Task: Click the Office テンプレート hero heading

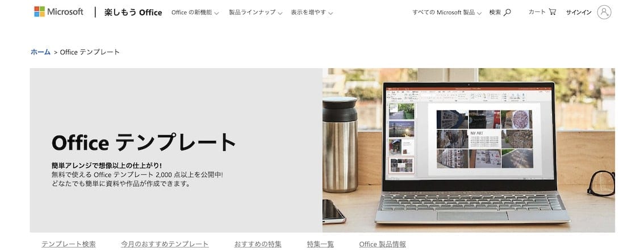Action: point(144,142)
